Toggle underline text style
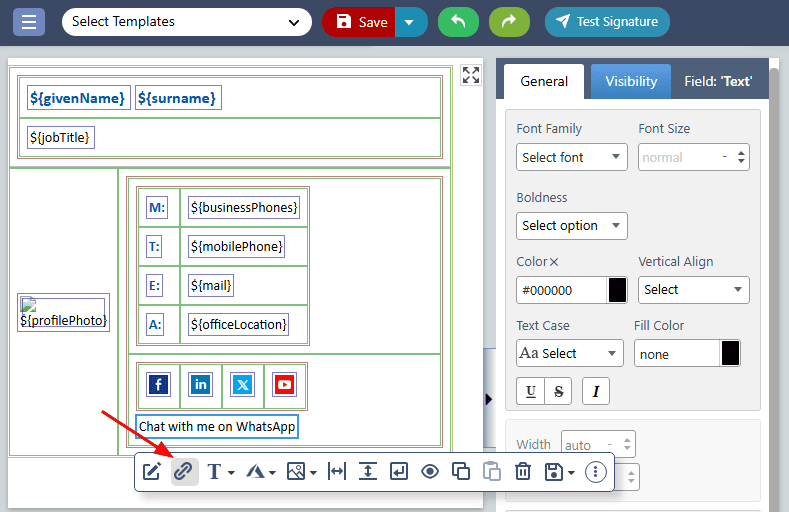The height and width of the screenshot is (512, 789). coord(530,390)
